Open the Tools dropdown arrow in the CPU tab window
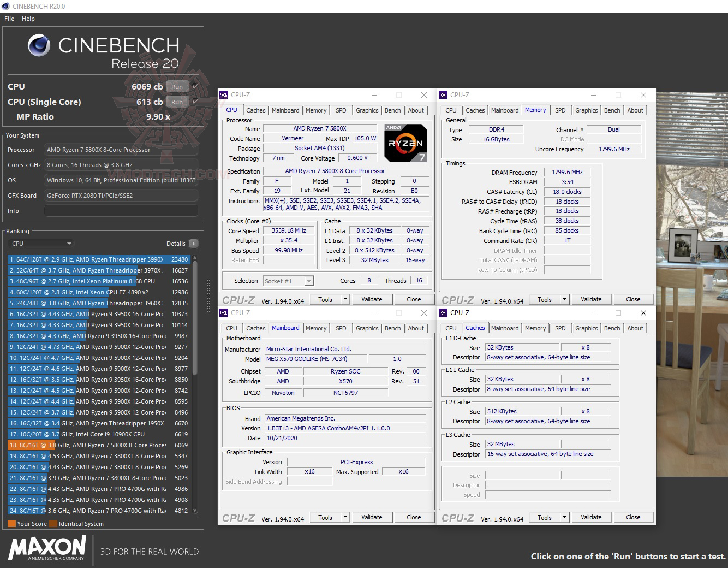This screenshot has width=728, height=568. [x=345, y=299]
